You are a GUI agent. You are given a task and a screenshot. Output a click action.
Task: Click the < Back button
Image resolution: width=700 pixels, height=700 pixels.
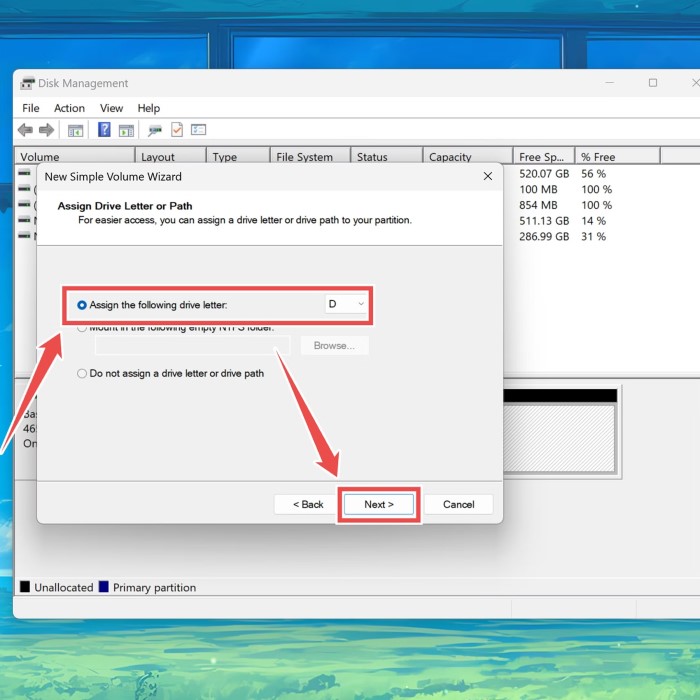tap(308, 504)
